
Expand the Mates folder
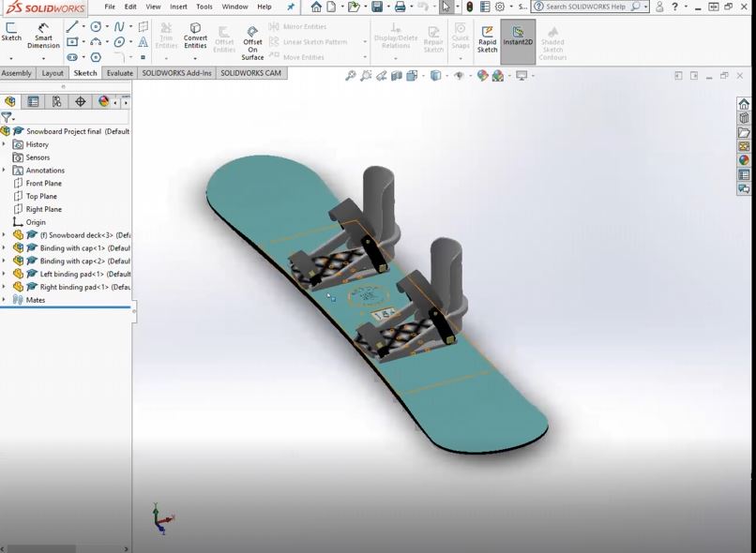point(5,300)
